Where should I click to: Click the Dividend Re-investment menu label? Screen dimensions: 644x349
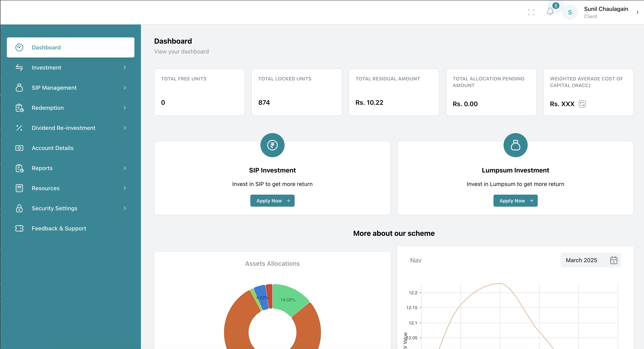(x=64, y=128)
